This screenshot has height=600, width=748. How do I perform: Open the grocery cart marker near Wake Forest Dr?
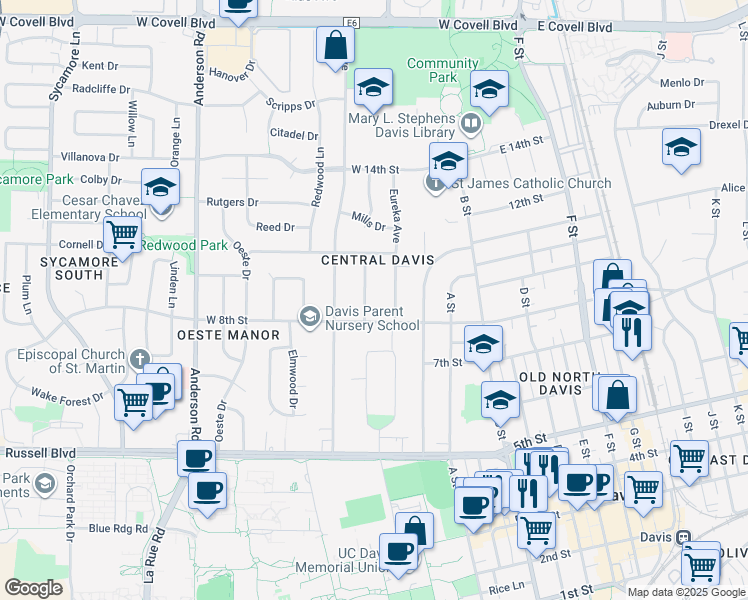point(133,403)
